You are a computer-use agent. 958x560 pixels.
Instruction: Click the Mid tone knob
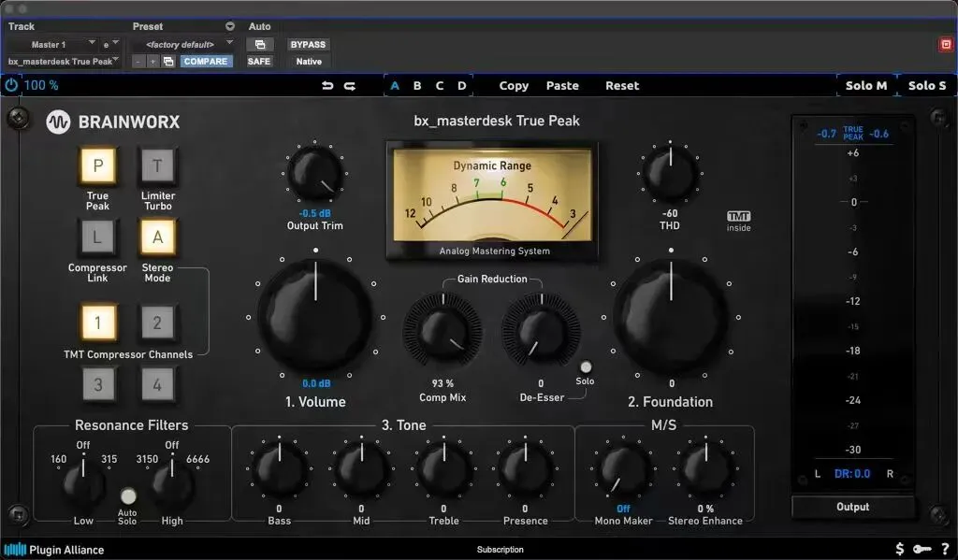pyautogui.click(x=361, y=469)
